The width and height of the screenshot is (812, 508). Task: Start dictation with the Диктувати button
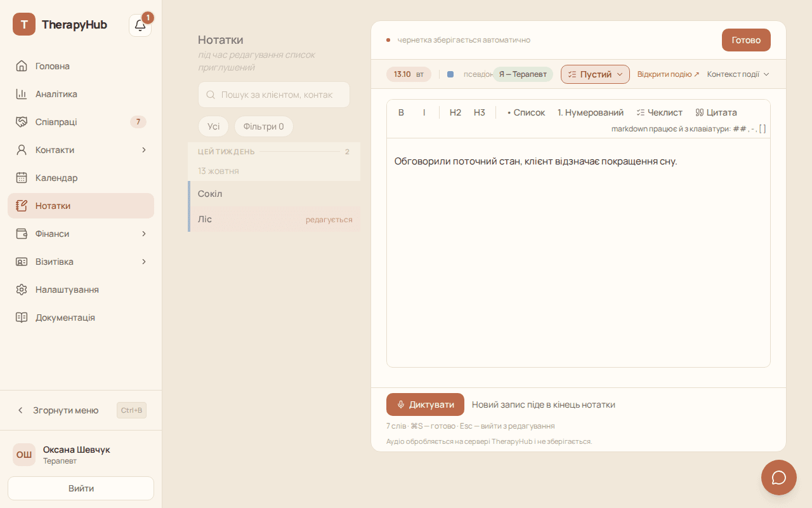(425, 404)
